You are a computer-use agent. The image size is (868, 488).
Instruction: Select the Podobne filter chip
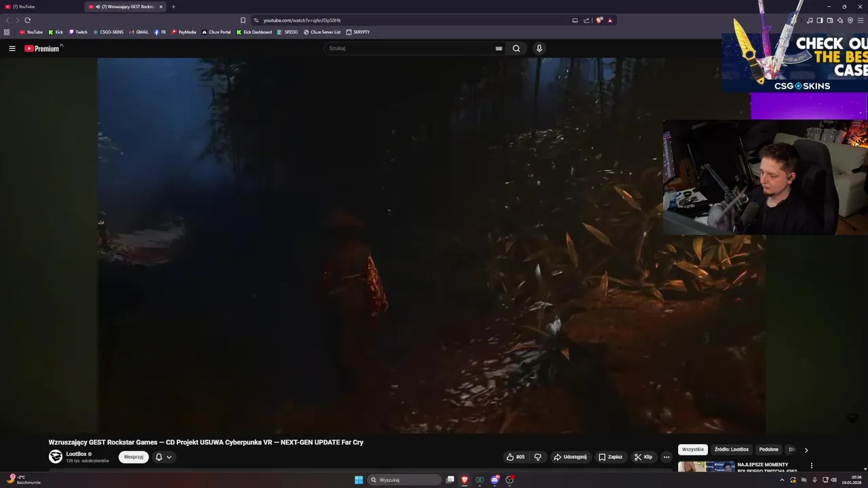[x=769, y=449]
